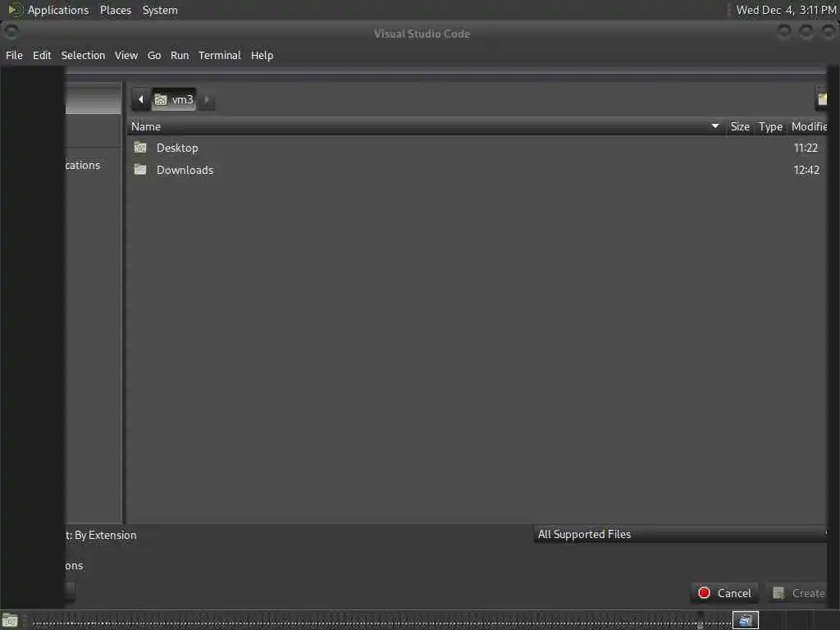Sort files by Size column
The width and height of the screenshot is (840, 630).
point(740,126)
